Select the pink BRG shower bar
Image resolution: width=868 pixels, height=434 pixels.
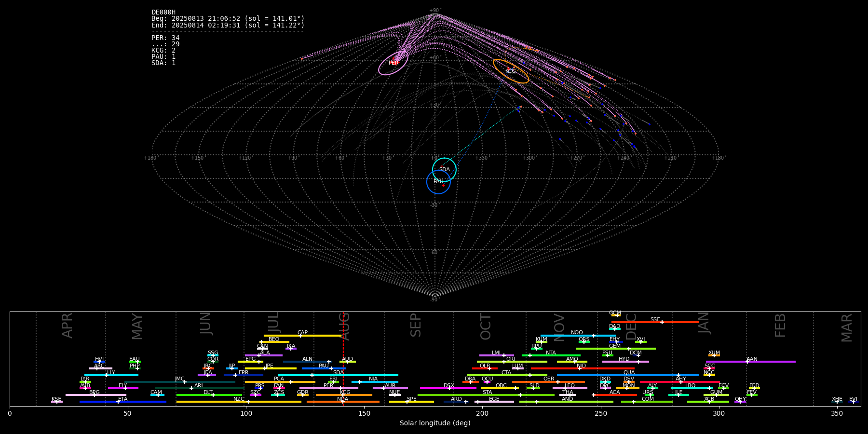tap(96, 395)
